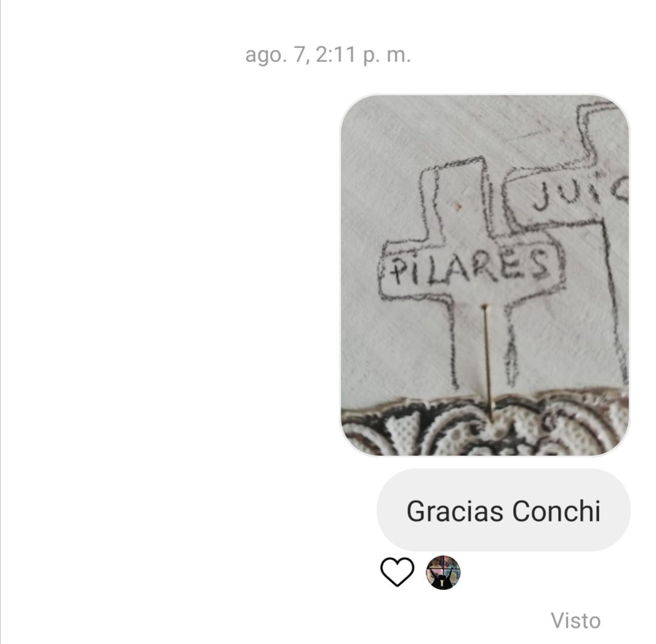
Task: Click the 'ago. 7' date text
Action: pyautogui.click(x=278, y=55)
